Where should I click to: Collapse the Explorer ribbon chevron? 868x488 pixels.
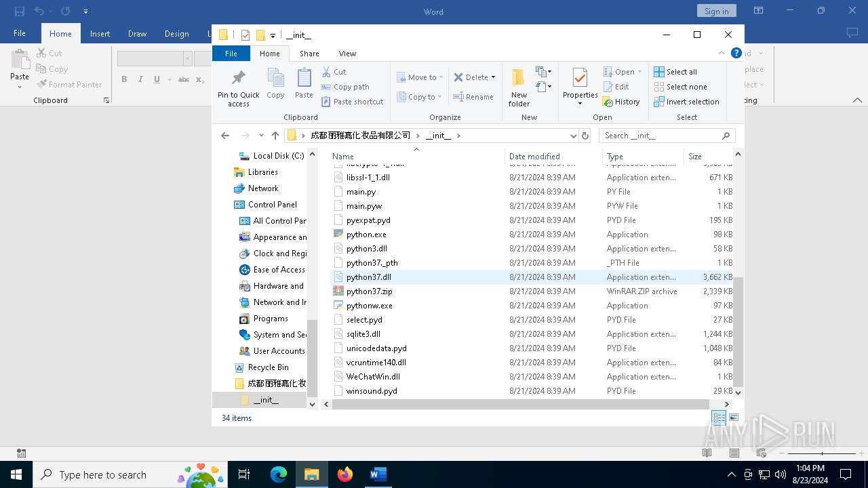tap(722, 53)
